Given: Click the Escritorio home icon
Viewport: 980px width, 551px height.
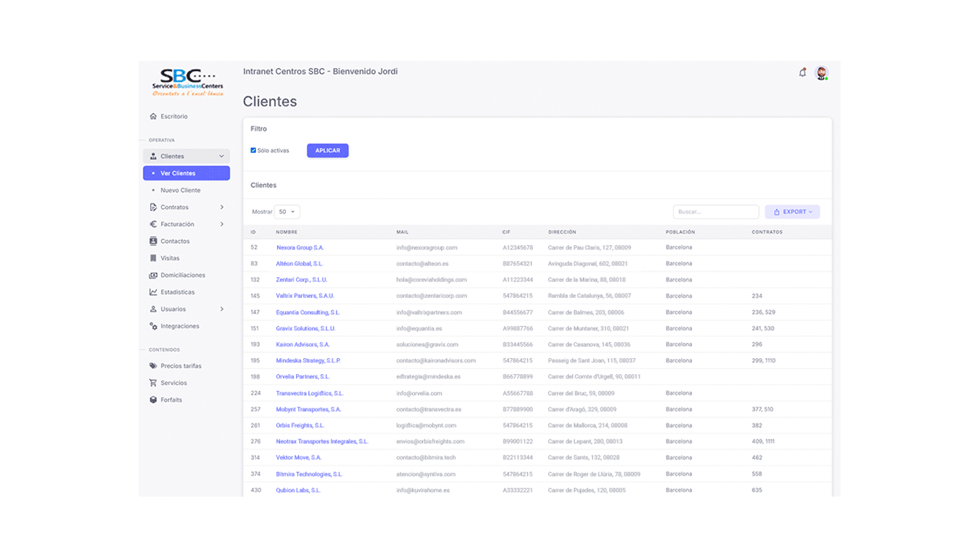Looking at the screenshot, I should click(153, 116).
